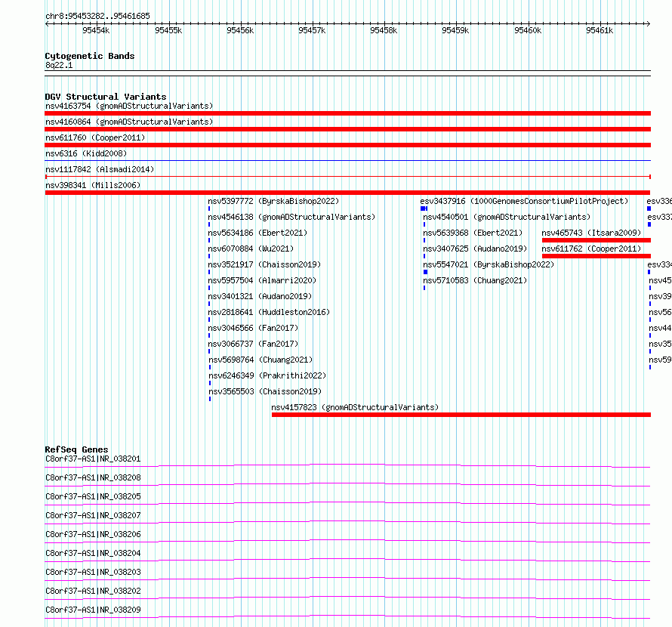Click nsv3565503 (Chaisson2019) label
This screenshot has width=672, height=627.
click(x=265, y=391)
